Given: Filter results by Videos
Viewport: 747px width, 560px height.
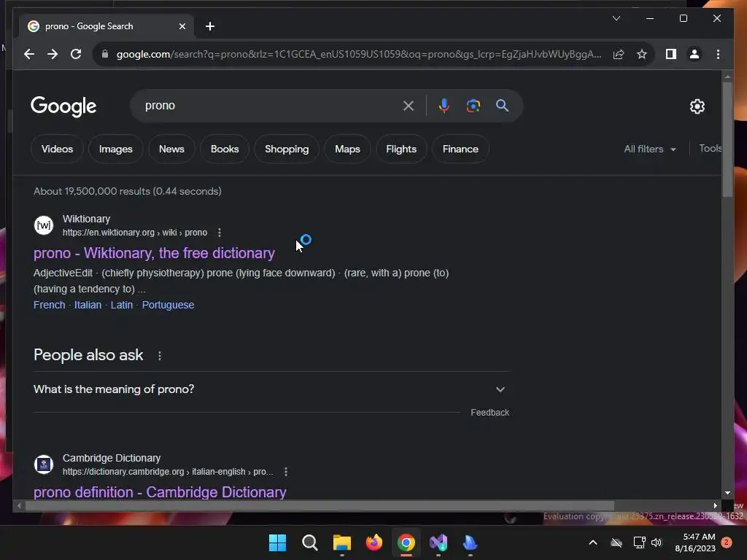Looking at the screenshot, I should tap(57, 149).
